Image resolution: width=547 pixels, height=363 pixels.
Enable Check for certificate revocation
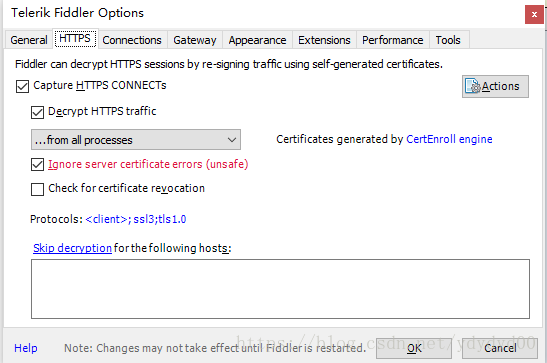click(x=37, y=189)
